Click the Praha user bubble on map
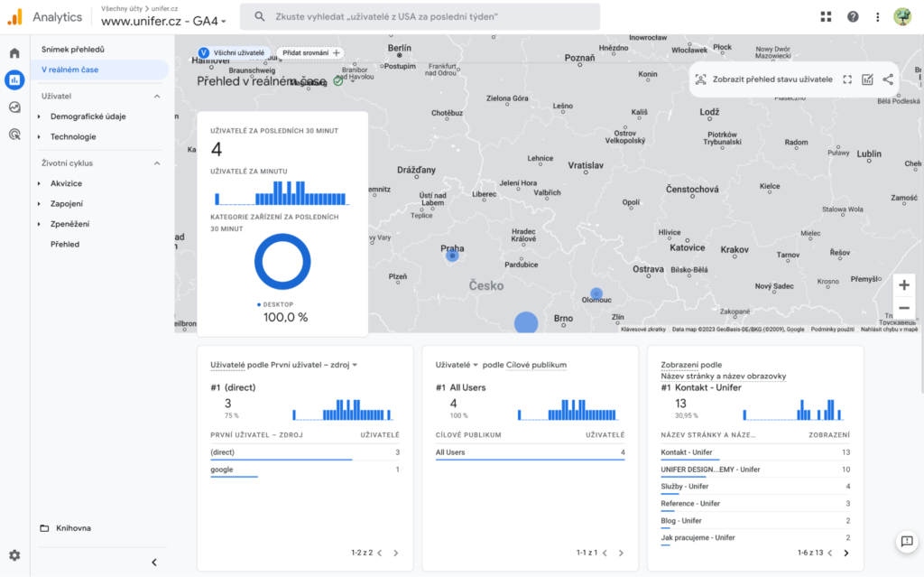 pyautogui.click(x=452, y=256)
